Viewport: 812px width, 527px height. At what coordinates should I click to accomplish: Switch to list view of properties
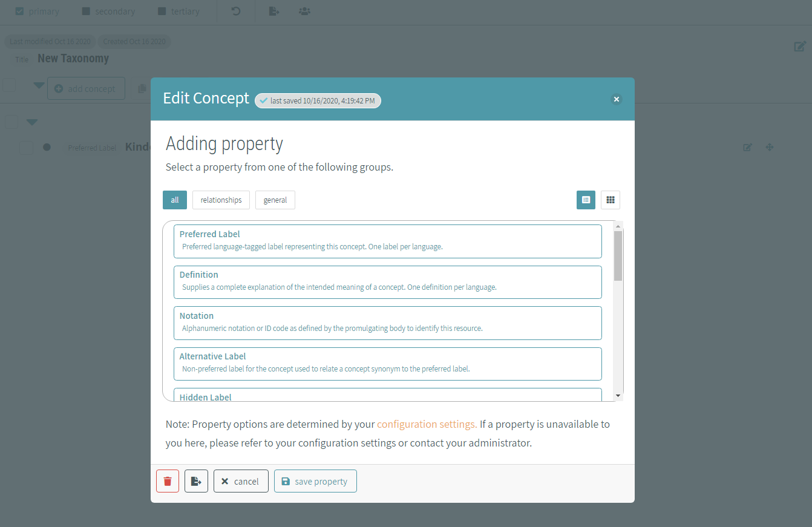click(x=586, y=200)
